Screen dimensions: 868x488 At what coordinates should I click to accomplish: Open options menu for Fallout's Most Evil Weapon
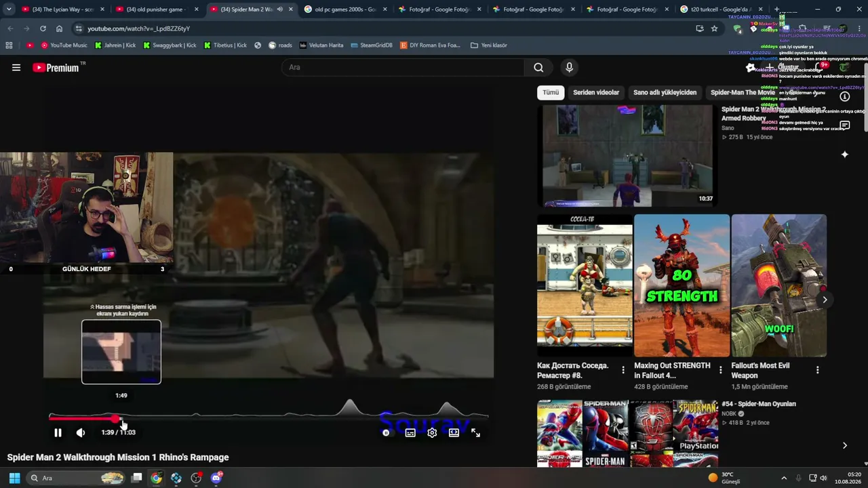click(817, 370)
